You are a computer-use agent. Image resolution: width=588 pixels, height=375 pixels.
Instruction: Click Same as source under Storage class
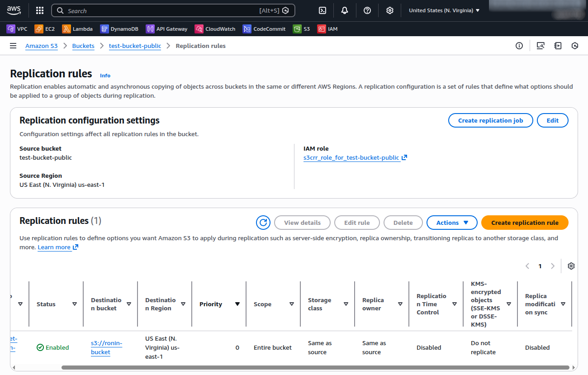[x=320, y=347]
